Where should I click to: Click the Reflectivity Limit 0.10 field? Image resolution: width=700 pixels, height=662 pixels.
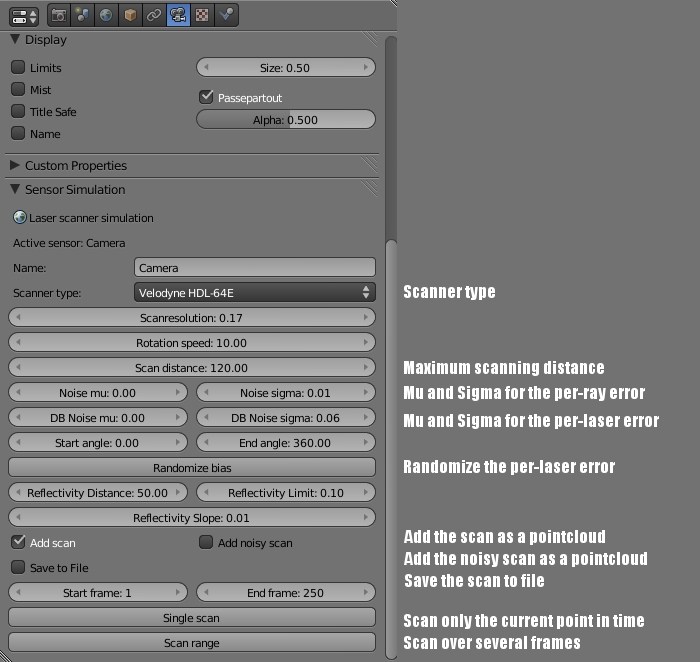click(286, 492)
